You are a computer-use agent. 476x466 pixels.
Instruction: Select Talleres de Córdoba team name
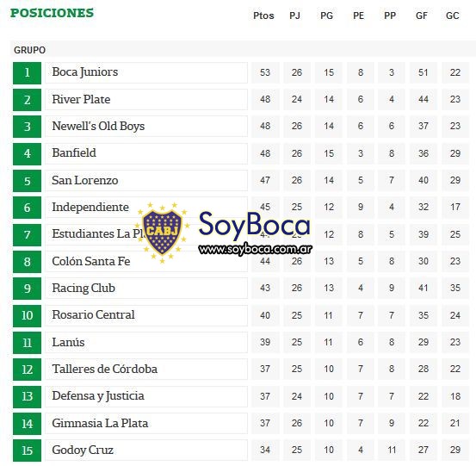(x=105, y=369)
